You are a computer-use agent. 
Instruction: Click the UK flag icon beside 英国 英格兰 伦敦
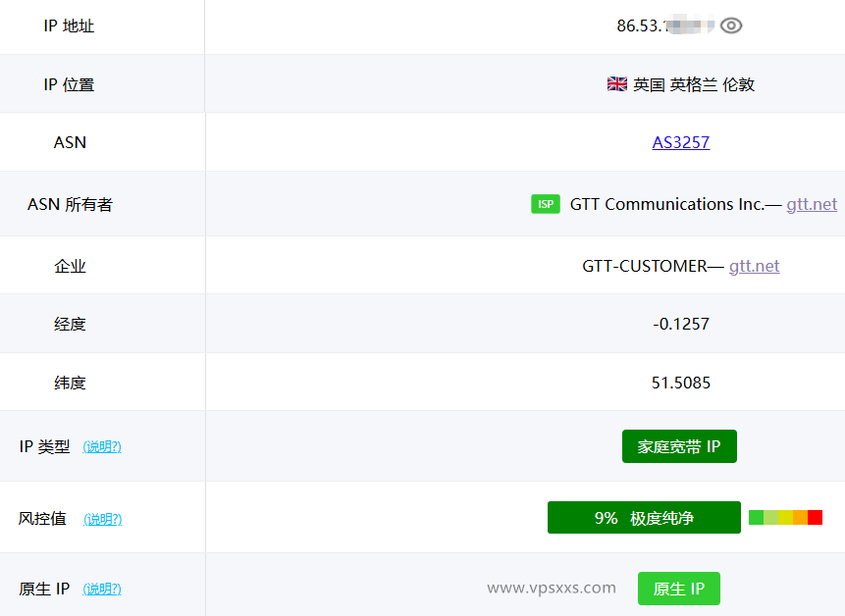[x=616, y=83]
